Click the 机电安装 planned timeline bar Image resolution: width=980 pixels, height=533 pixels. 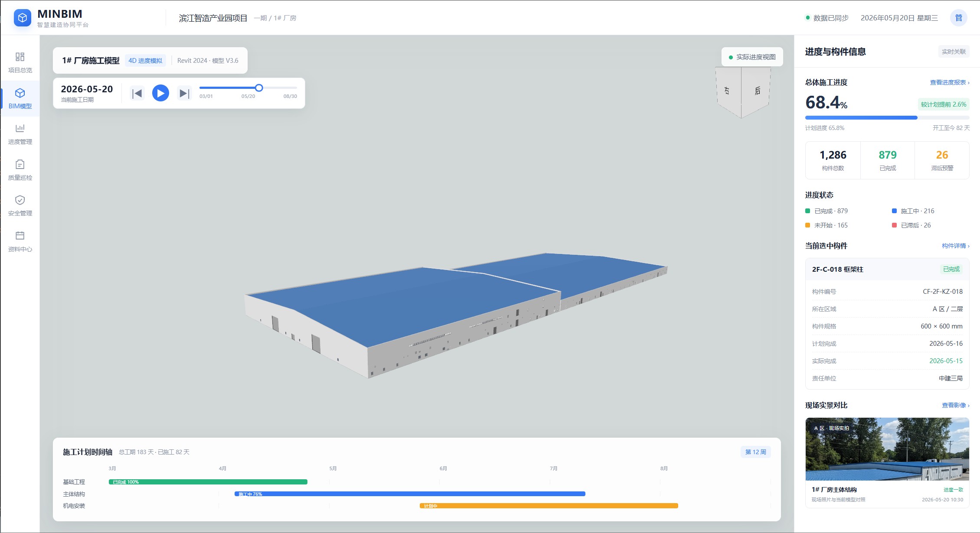pos(549,506)
